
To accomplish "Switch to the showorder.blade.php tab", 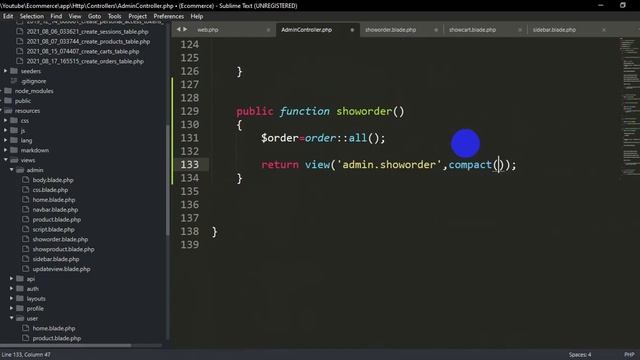I will (390, 30).
